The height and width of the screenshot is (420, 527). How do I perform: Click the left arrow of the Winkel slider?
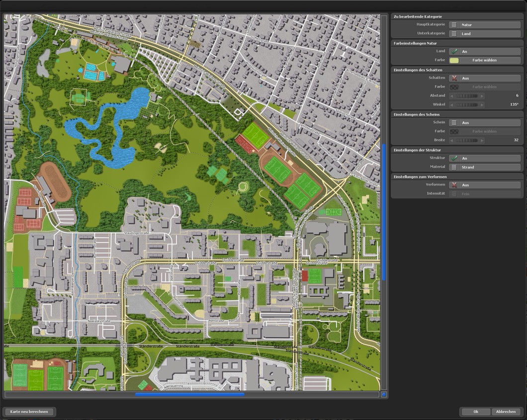[452, 104]
